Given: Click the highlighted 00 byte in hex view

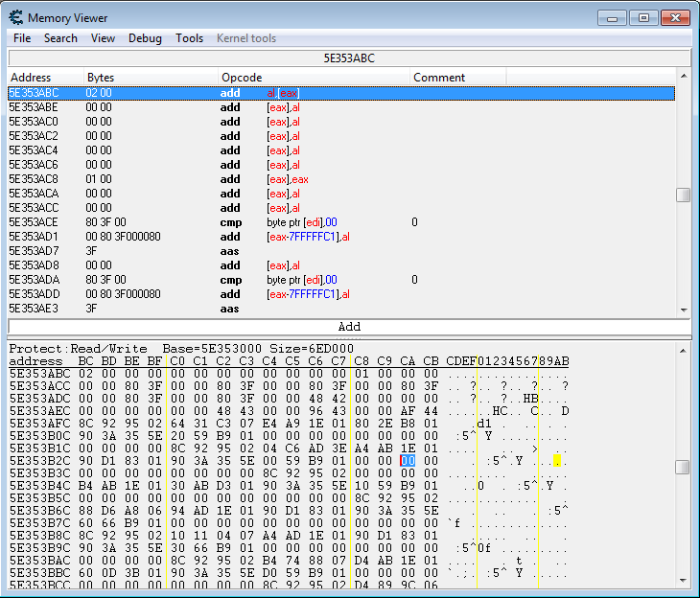Looking at the screenshot, I should pos(408,461).
